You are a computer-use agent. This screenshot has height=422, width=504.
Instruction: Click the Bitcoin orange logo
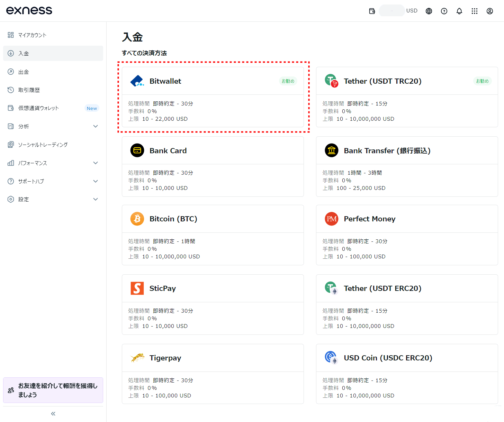click(137, 219)
